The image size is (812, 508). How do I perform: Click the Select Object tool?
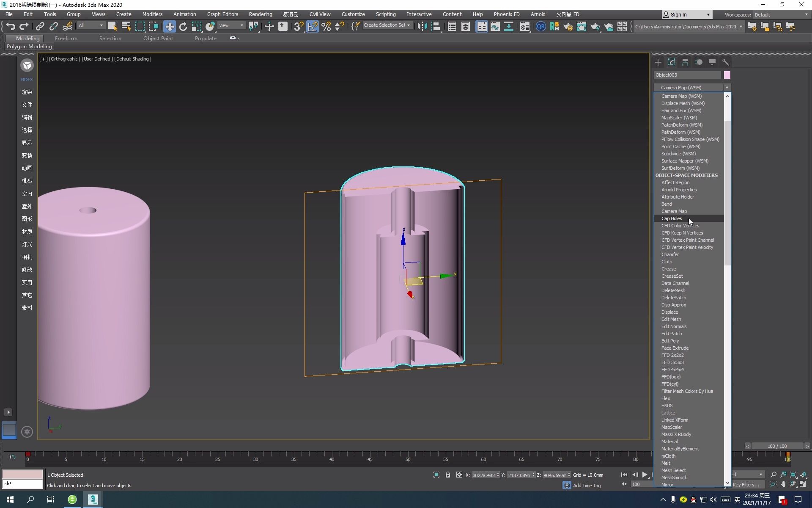point(112,27)
